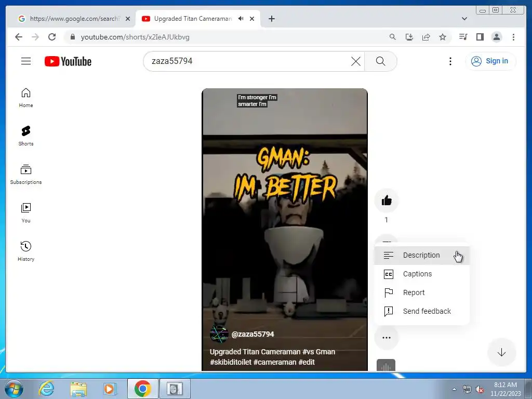Close the Google search tab
The height and width of the screenshot is (399, 532).
[128, 19]
